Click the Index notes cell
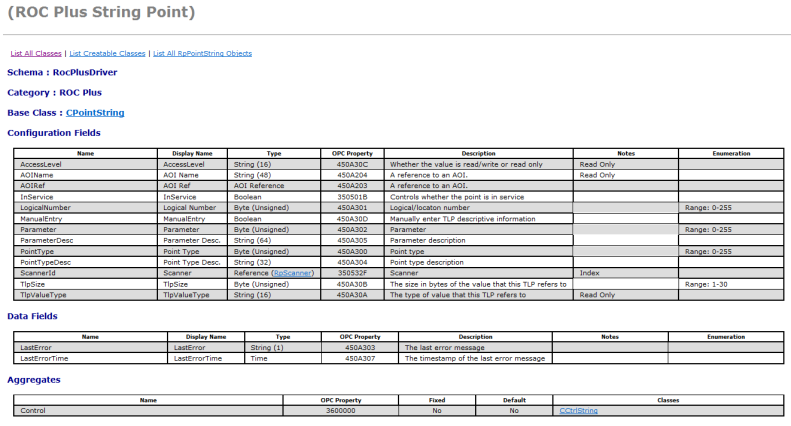The height and width of the screenshot is (426, 791). point(626,273)
